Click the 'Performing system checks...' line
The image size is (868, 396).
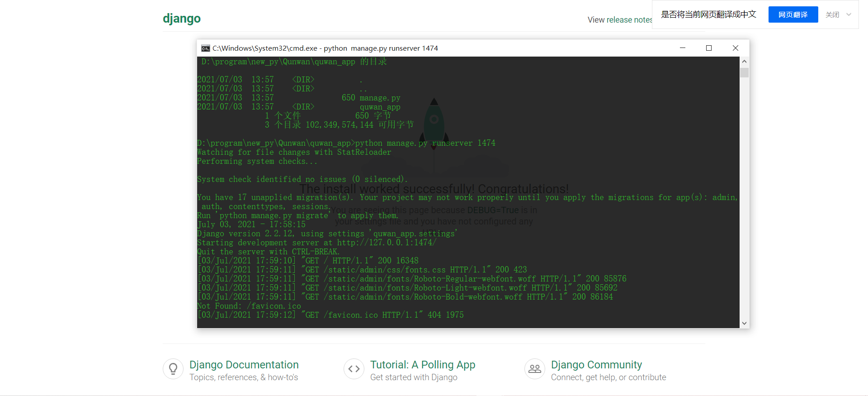tap(257, 161)
